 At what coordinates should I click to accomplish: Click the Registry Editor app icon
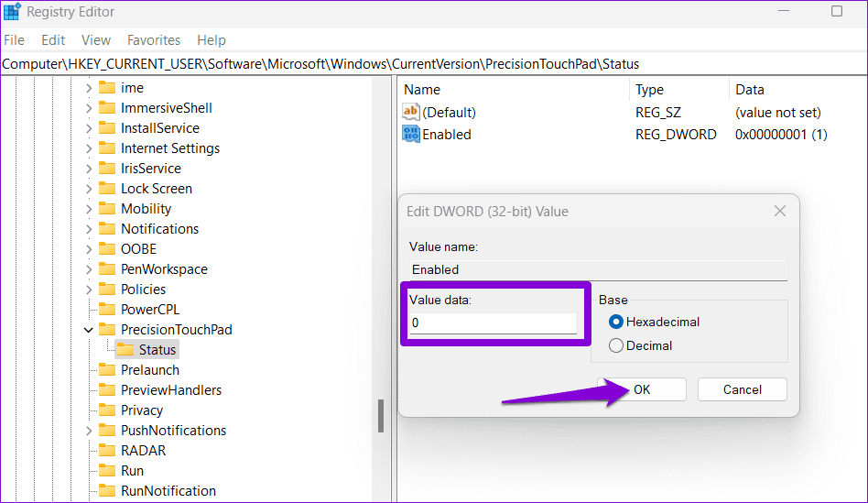[12, 12]
